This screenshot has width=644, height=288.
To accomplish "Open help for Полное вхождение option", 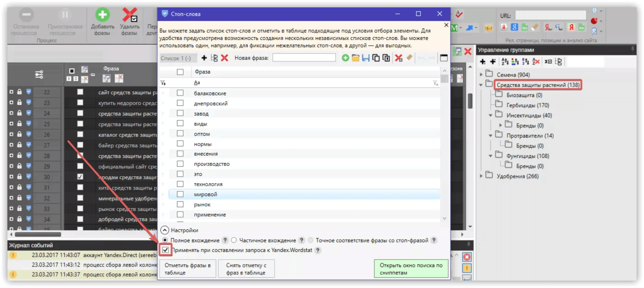I will [225, 240].
